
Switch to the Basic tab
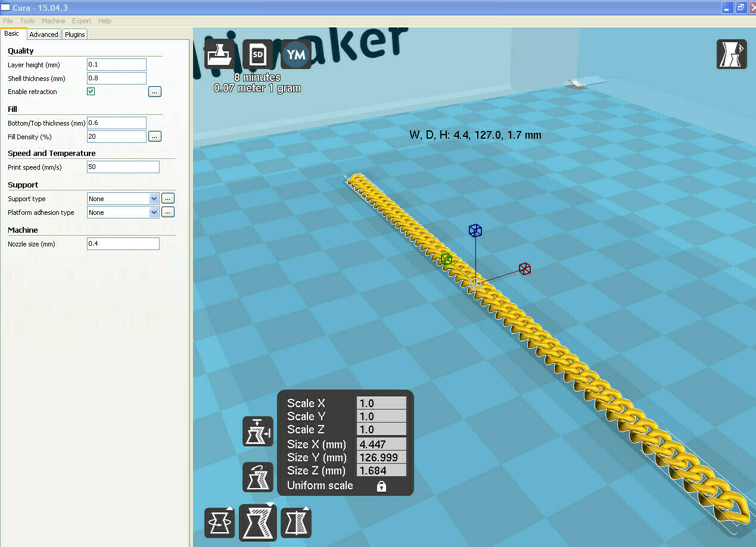13,34
